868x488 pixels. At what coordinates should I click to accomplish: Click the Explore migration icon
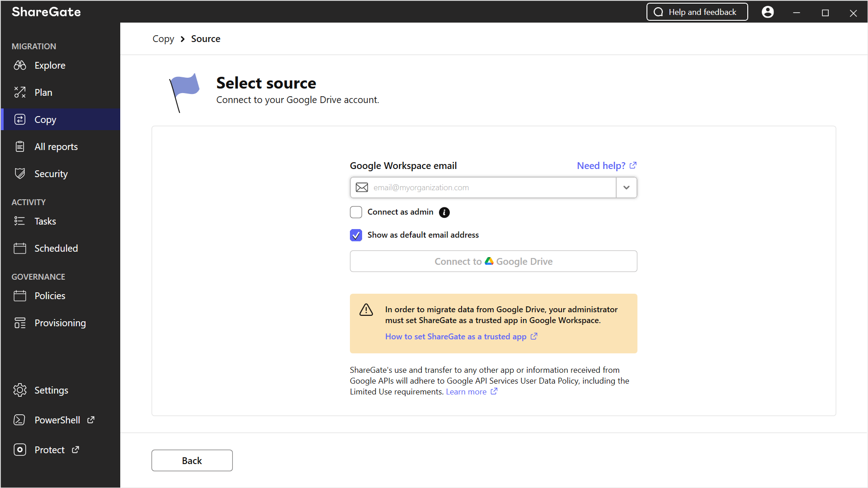coord(20,66)
